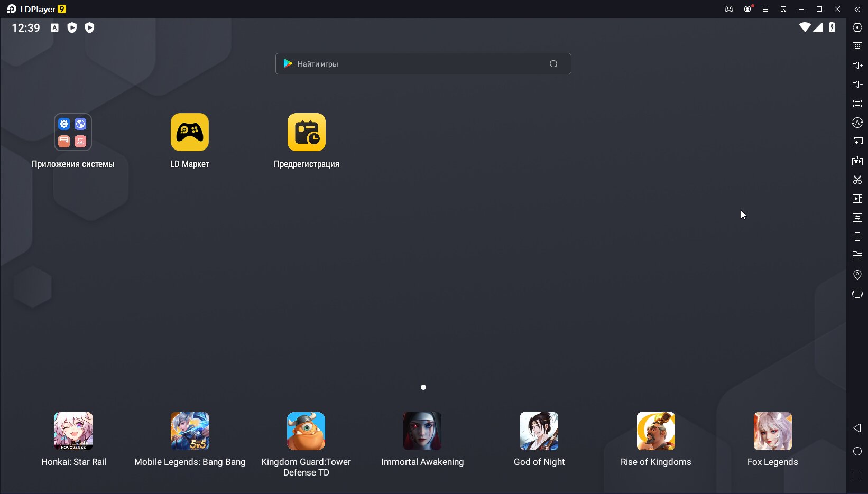Viewport: 868px width, 494px height.
Task: Open the hamburger menu in title bar
Action: point(765,9)
